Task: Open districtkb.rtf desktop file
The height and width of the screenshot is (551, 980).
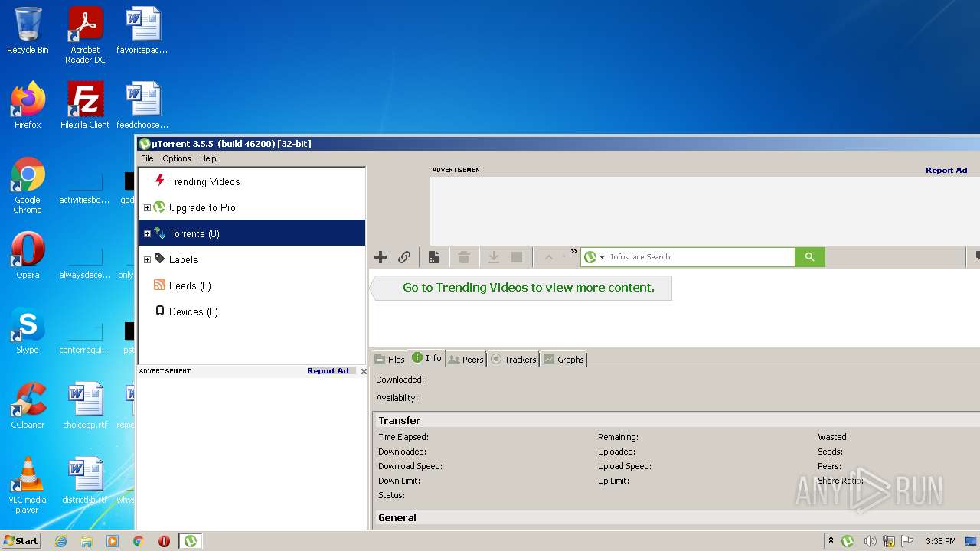Action: click(85, 481)
